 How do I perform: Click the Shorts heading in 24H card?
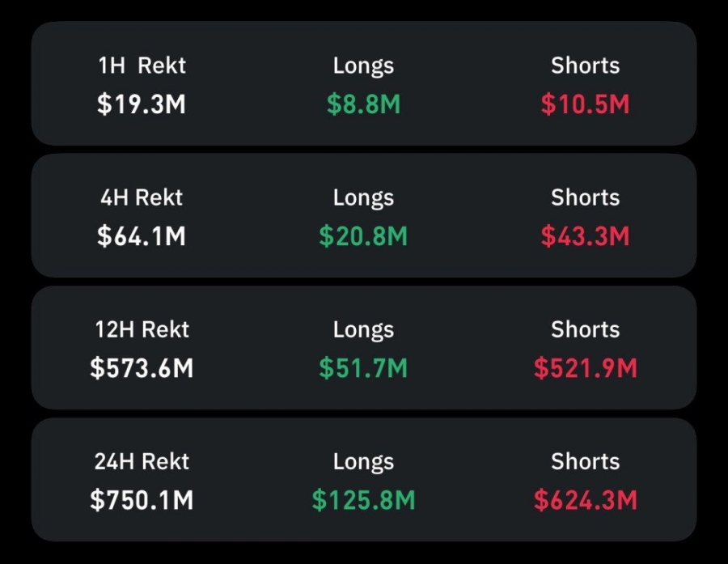click(586, 461)
